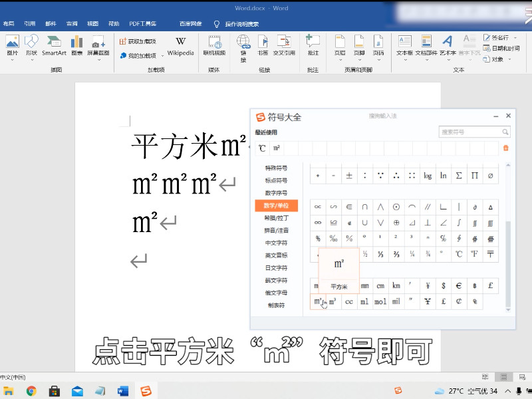Expand the 首字下沉 drop cap dropdown
This screenshot has height=399, width=532.
(x=470, y=60)
